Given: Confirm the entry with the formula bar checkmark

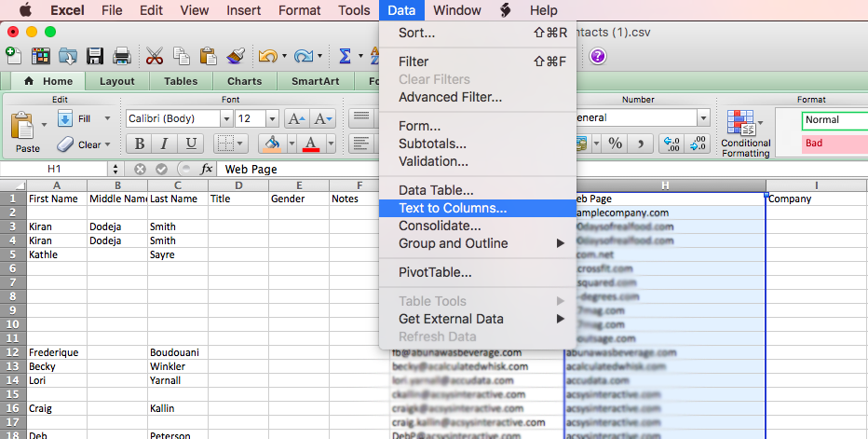Looking at the screenshot, I should 161,169.
